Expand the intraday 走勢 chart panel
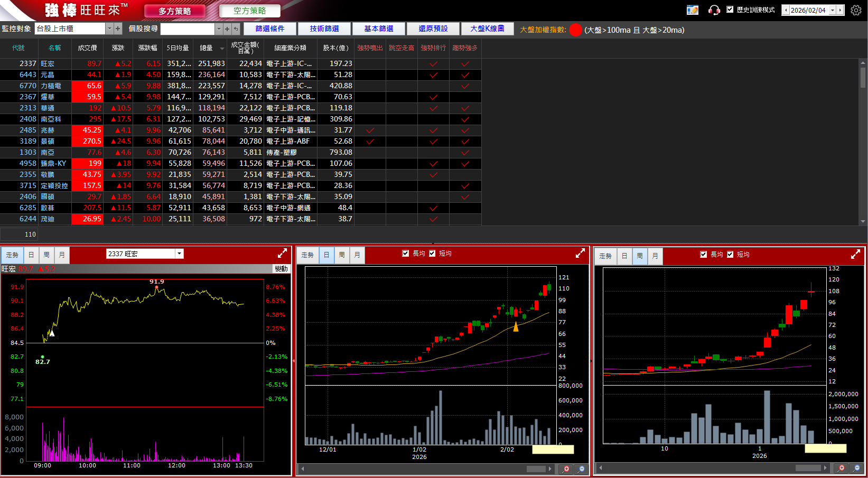Screen dimensions: 868x478 (282, 254)
